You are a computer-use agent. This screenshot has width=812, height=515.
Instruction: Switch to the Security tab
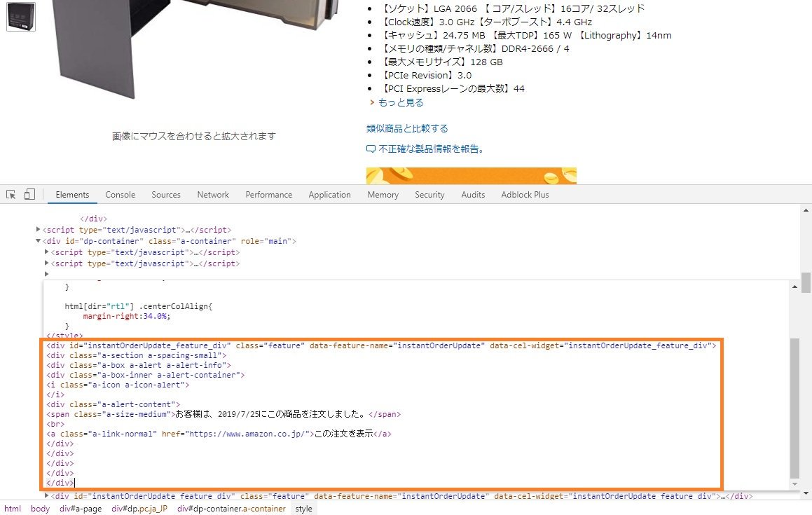coord(429,194)
